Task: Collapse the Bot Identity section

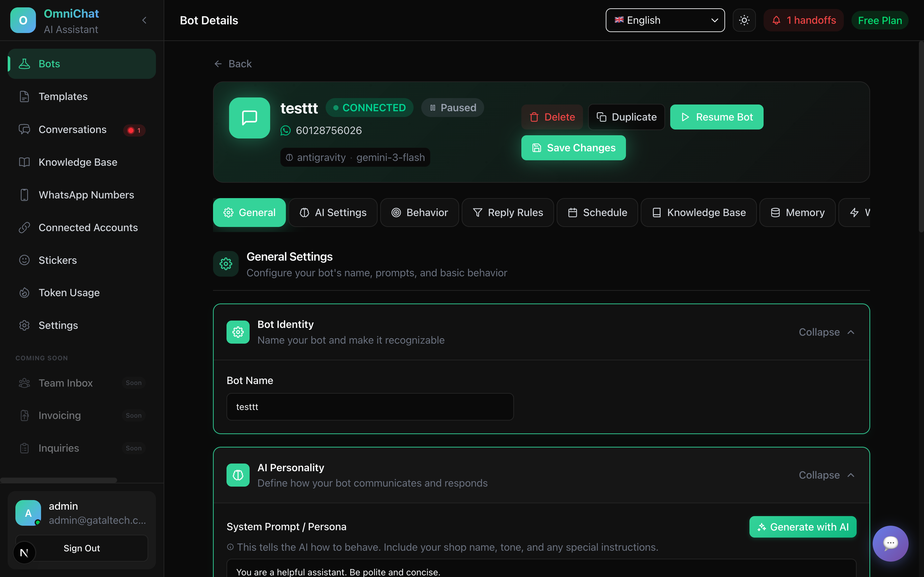Action: (x=826, y=332)
